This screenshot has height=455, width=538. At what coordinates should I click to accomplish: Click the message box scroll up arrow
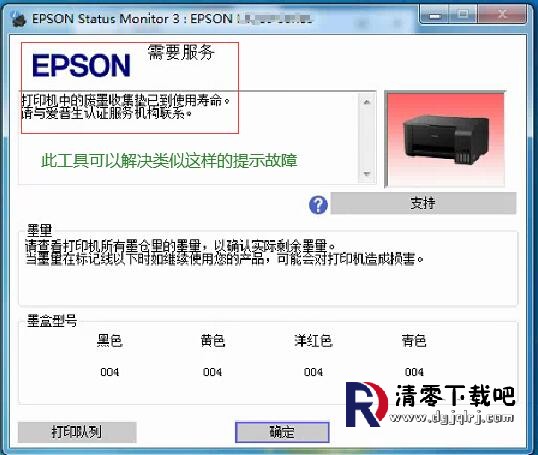pyautogui.click(x=367, y=102)
